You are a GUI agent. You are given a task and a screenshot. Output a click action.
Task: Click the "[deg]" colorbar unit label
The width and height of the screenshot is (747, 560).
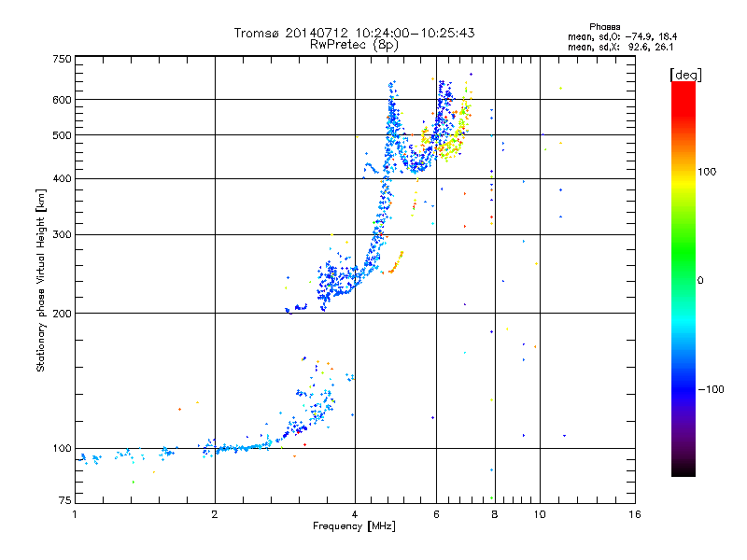(x=685, y=75)
